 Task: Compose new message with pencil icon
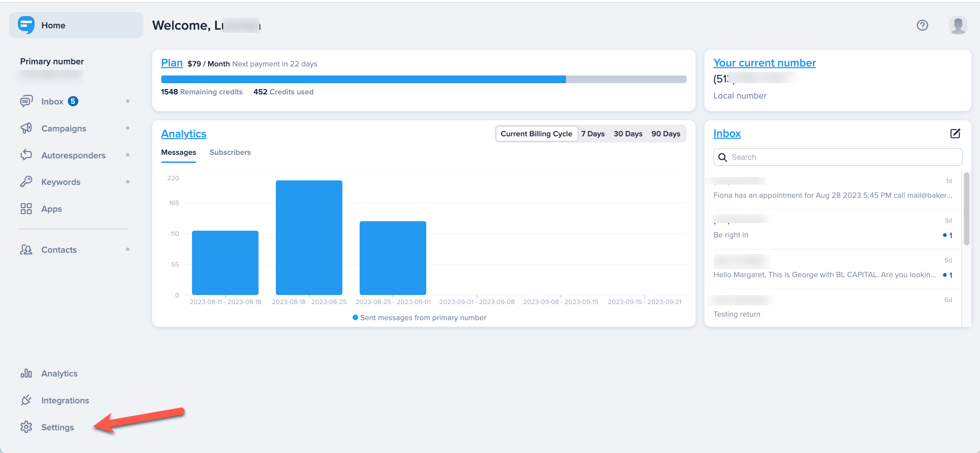click(955, 134)
